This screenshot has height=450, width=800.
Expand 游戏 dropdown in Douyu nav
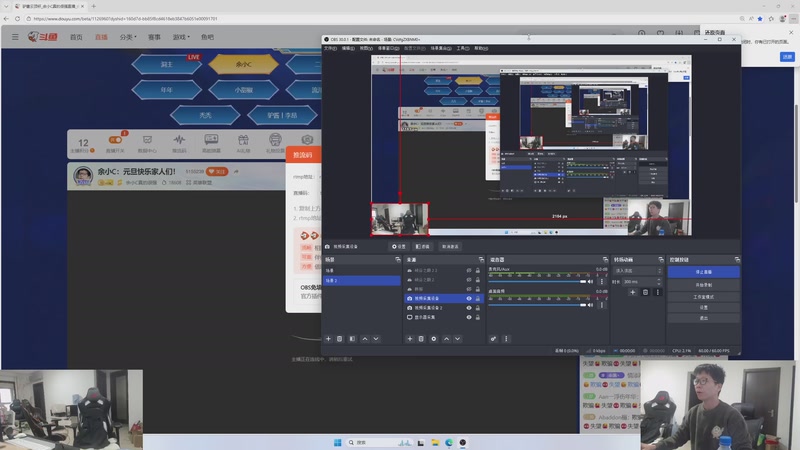(x=181, y=37)
